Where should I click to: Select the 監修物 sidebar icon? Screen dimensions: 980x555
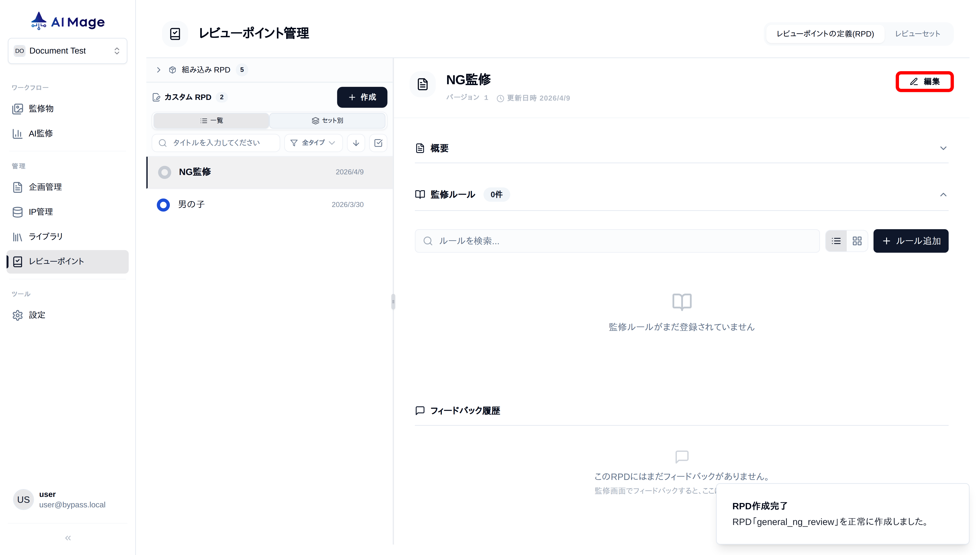click(x=18, y=109)
